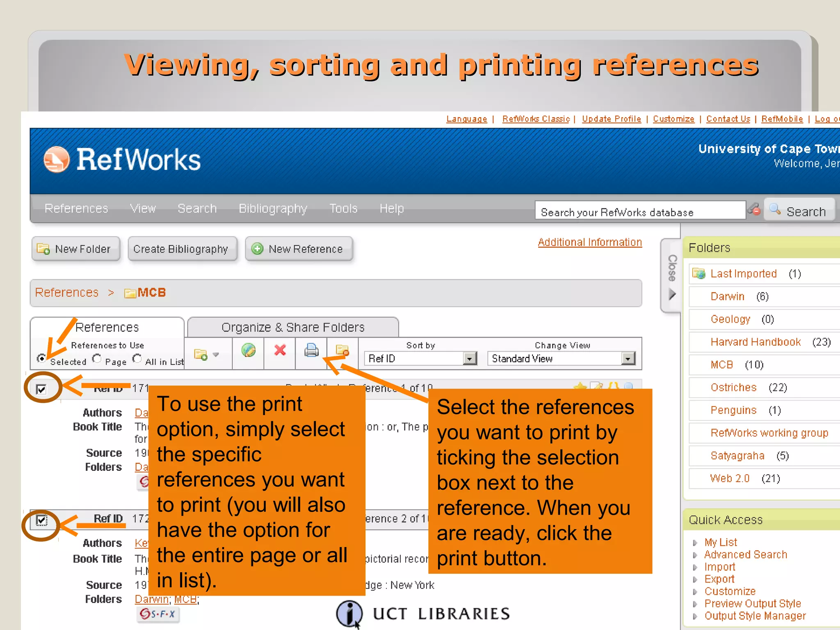
Task: Open the Help menu
Action: pyautogui.click(x=392, y=208)
